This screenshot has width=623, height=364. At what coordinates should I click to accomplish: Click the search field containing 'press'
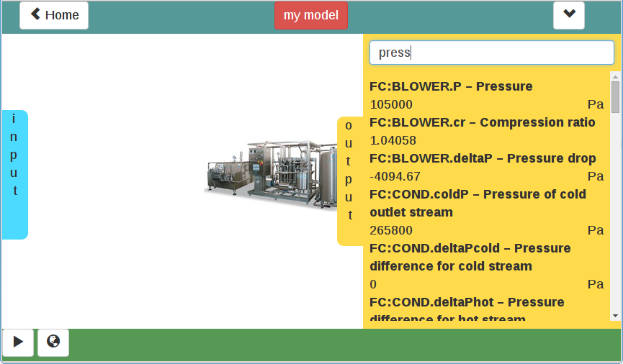click(491, 53)
